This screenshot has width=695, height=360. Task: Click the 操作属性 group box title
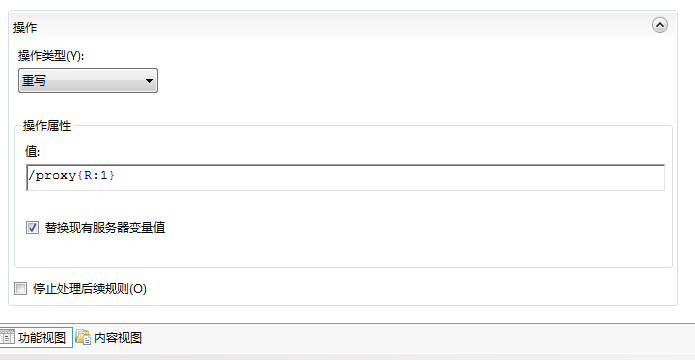tap(47, 126)
